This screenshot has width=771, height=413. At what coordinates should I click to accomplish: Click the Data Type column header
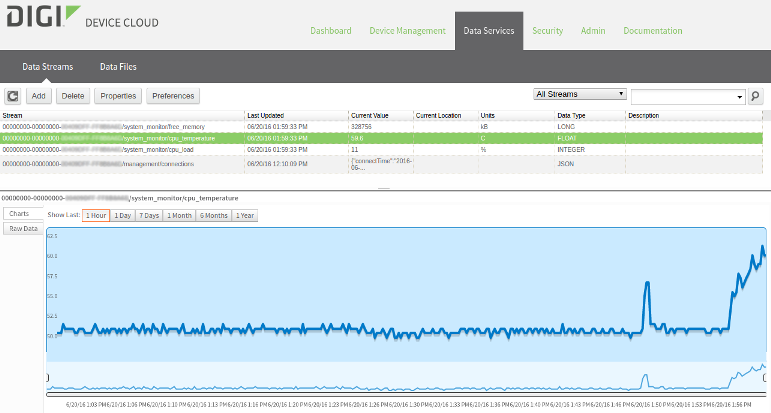pos(590,116)
